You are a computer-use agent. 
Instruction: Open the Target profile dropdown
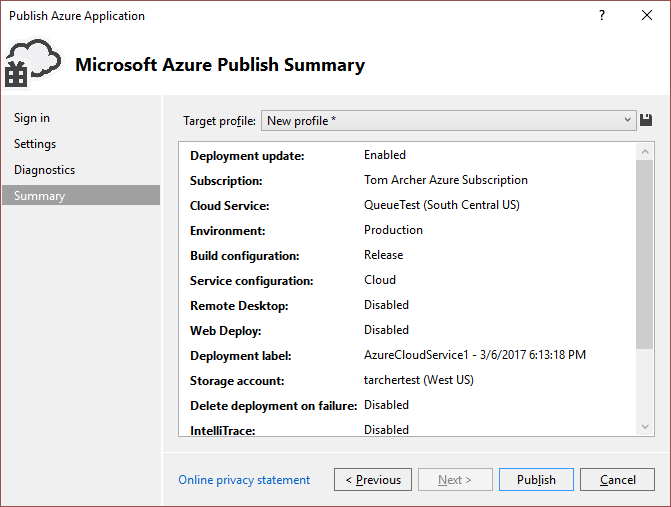448,121
